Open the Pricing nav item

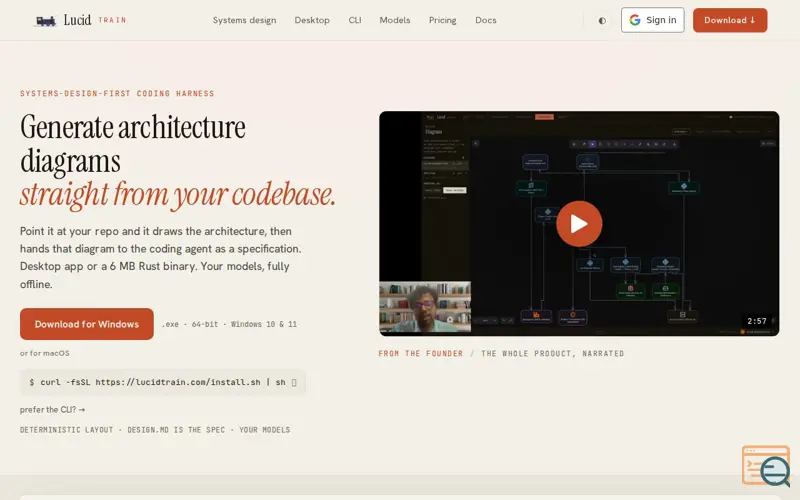[442, 20]
